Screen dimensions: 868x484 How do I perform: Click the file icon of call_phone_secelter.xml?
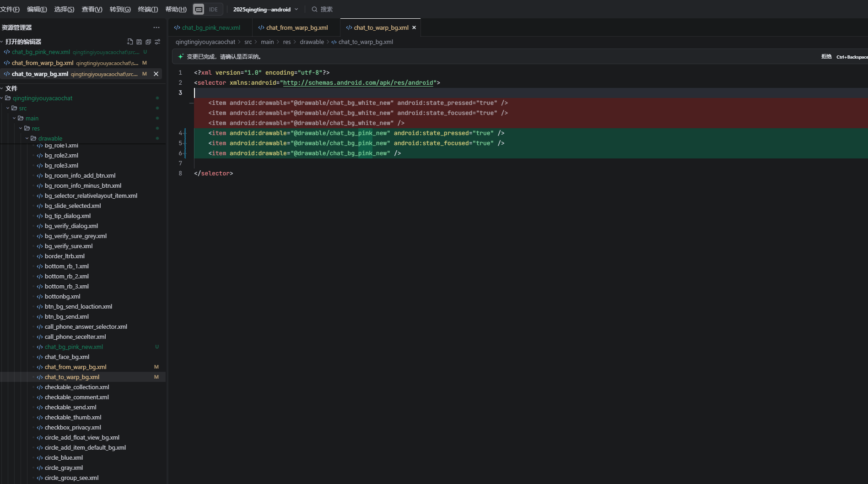point(40,337)
